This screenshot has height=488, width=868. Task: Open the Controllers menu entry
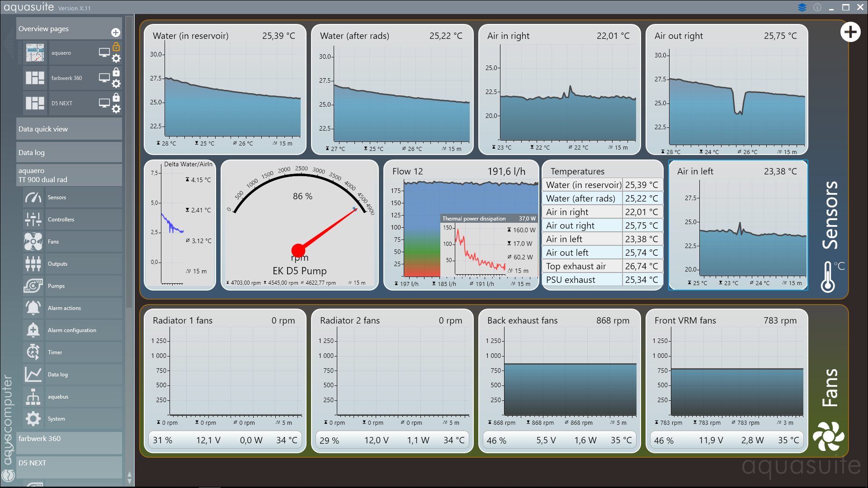click(61, 220)
